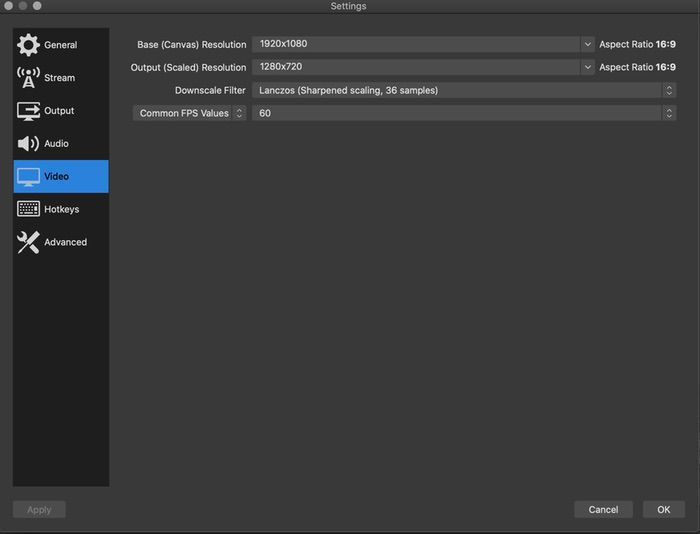Click the Base (Canvas) Resolution label

click(x=192, y=45)
